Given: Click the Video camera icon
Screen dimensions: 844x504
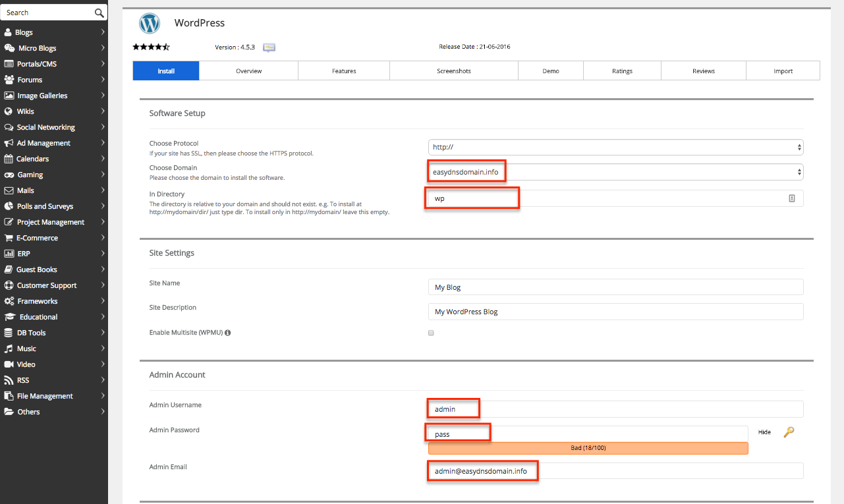Looking at the screenshot, I should [9, 364].
